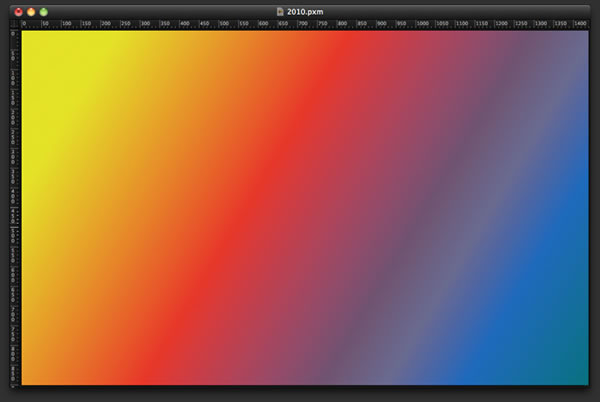
Task: Click the ruler origin box in the corner
Action: (x=15, y=24)
